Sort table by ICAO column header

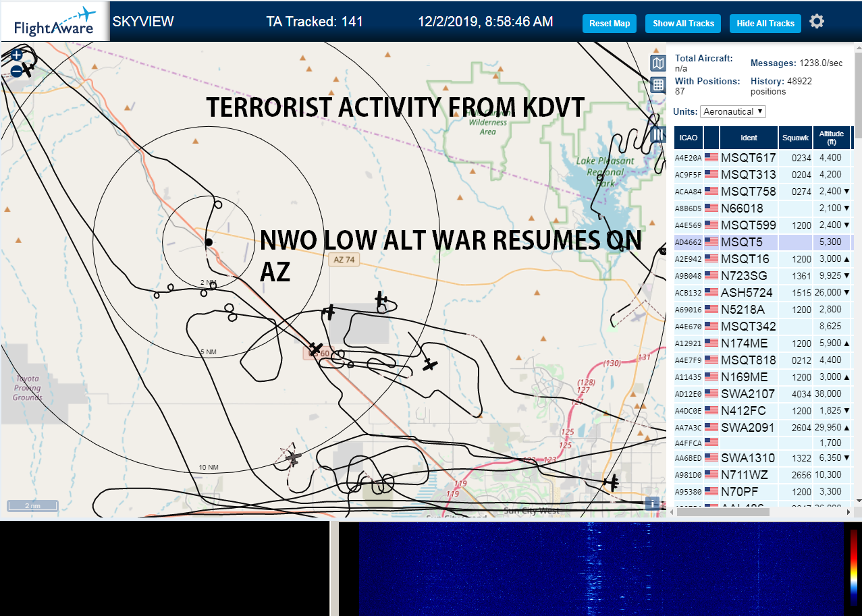(x=689, y=138)
